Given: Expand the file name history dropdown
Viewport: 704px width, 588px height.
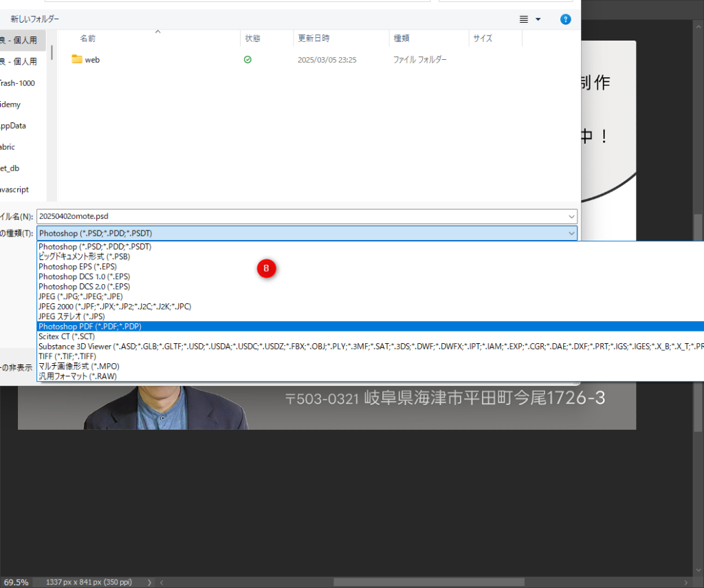Looking at the screenshot, I should [571, 216].
